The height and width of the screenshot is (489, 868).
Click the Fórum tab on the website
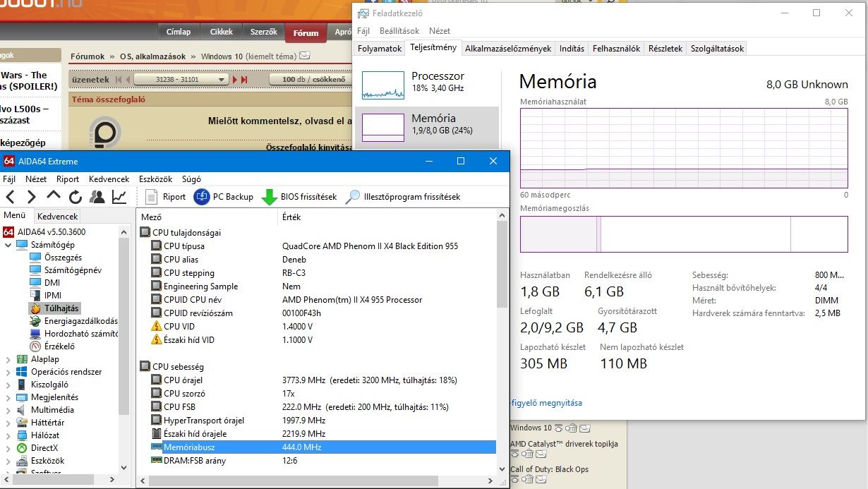(306, 32)
